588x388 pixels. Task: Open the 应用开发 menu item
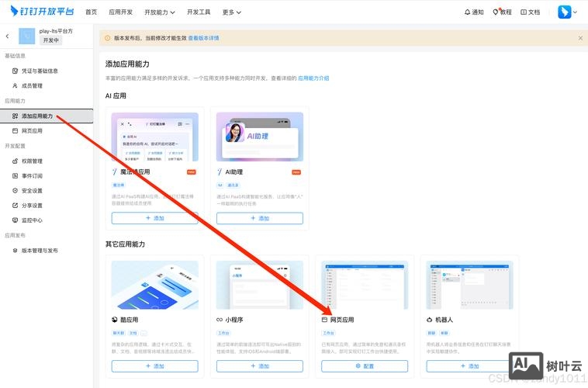click(121, 12)
